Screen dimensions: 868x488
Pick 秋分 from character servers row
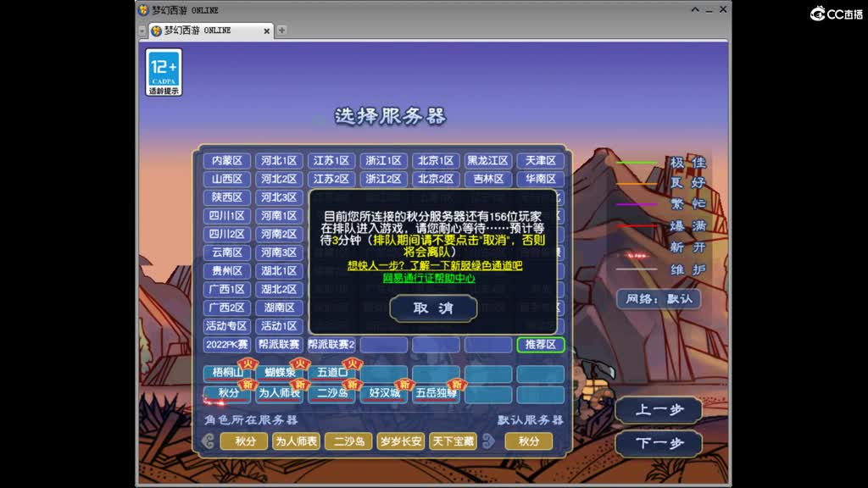(244, 441)
